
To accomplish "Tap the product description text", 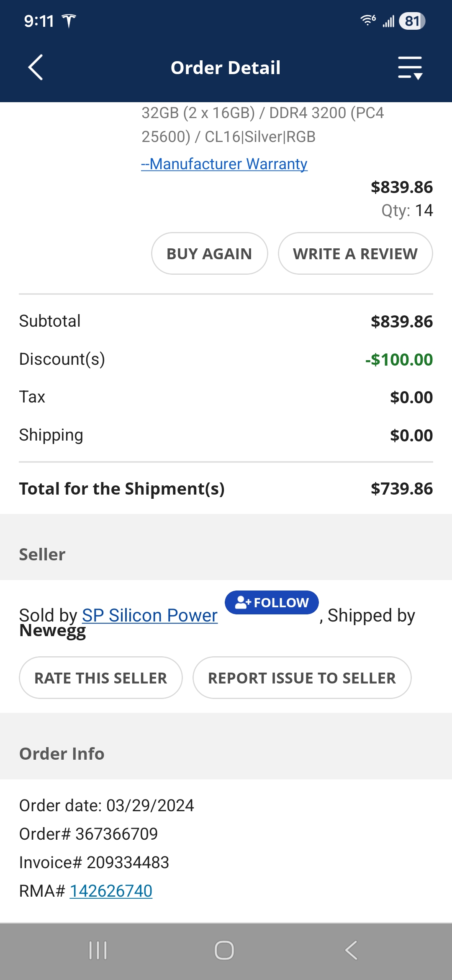I will click(x=262, y=125).
